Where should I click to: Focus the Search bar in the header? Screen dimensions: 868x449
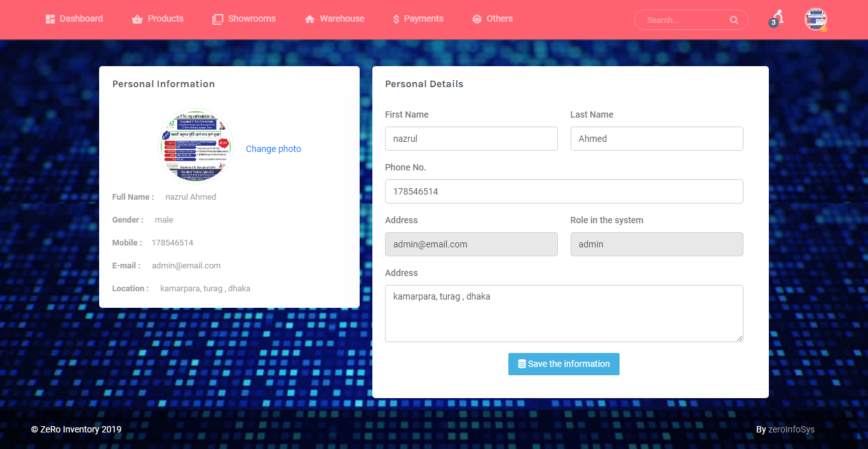tap(680, 20)
